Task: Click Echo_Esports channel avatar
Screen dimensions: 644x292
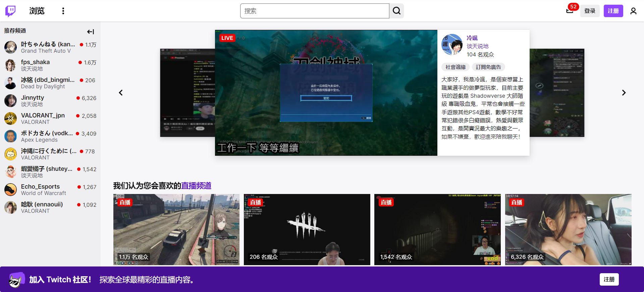Action: (x=10, y=190)
